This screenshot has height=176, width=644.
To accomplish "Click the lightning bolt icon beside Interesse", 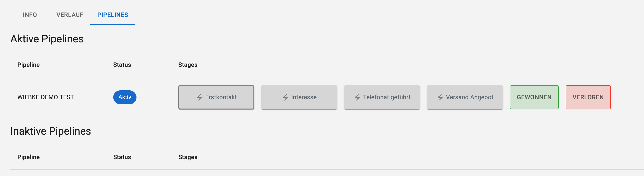I will coord(286,97).
